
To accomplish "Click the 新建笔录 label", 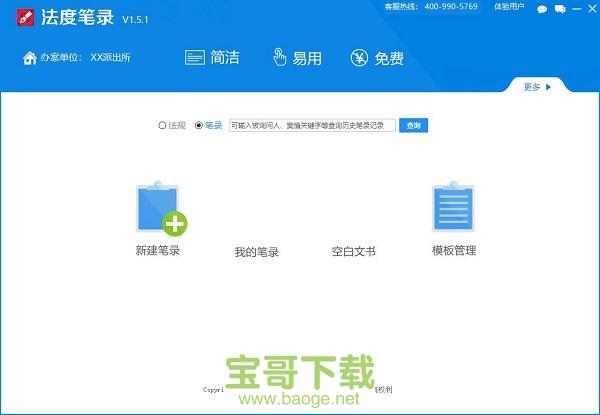I will [x=158, y=251].
